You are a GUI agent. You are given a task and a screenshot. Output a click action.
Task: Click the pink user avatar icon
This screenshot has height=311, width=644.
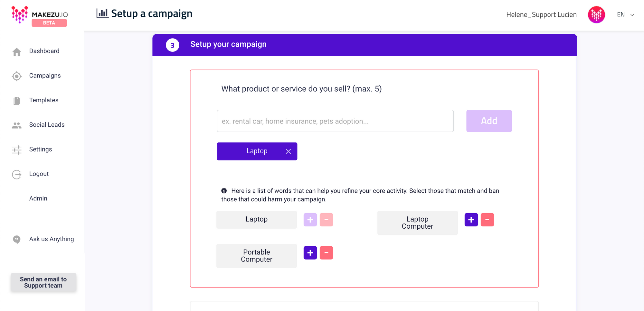[x=596, y=15]
